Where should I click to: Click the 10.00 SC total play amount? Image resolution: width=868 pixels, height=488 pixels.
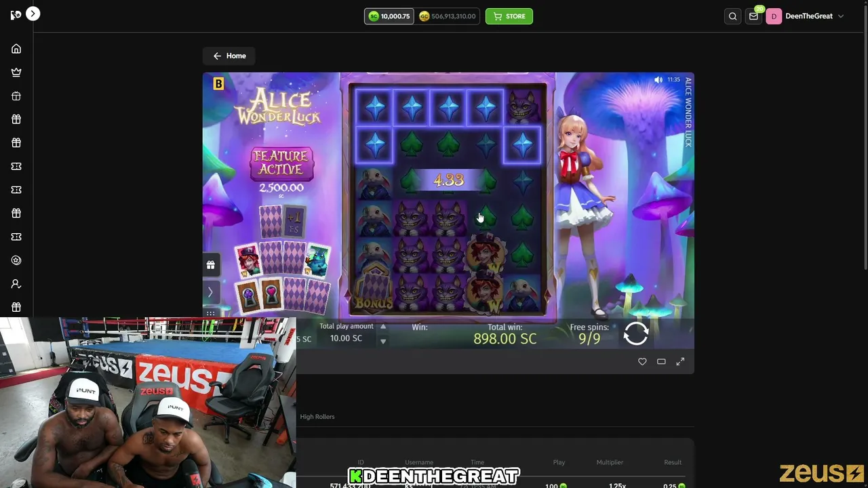pyautogui.click(x=346, y=338)
